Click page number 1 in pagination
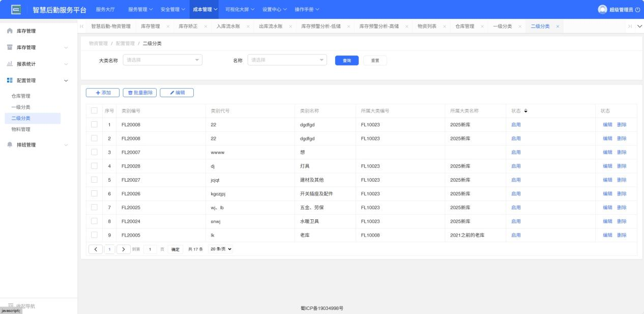 tap(110, 249)
